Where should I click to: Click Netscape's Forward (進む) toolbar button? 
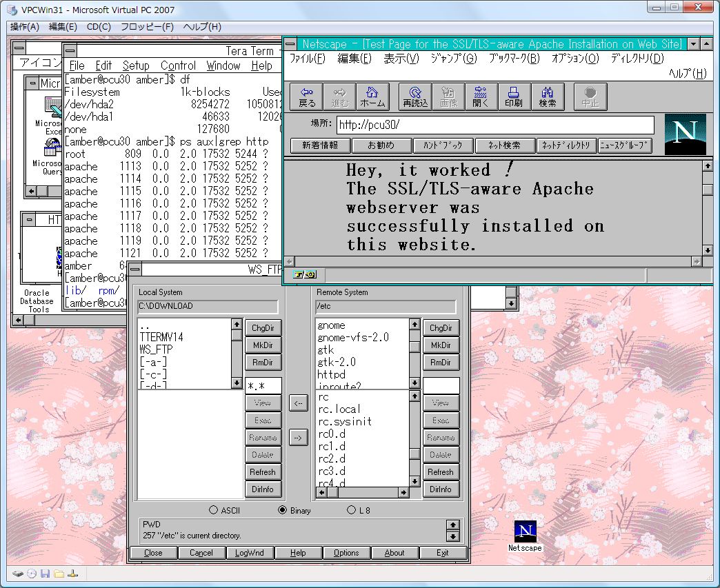tap(340, 97)
